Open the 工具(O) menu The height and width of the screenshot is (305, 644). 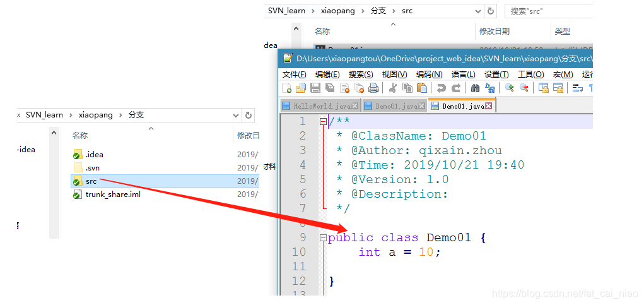click(x=530, y=75)
